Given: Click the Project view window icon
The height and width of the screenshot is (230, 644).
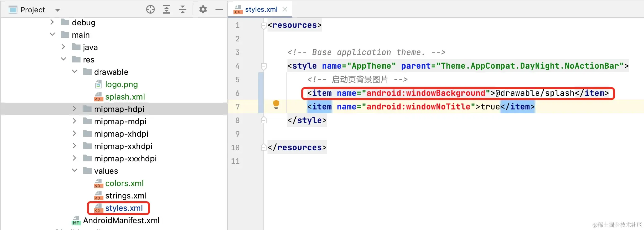Looking at the screenshot, I should tap(13, 10).
